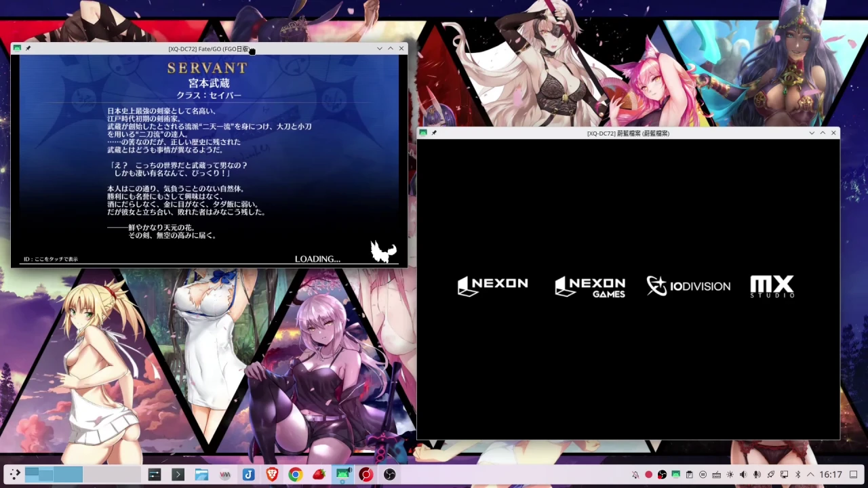
Task: Toggle notifications do-not-disturb bell icon
Action: [635, 475]
